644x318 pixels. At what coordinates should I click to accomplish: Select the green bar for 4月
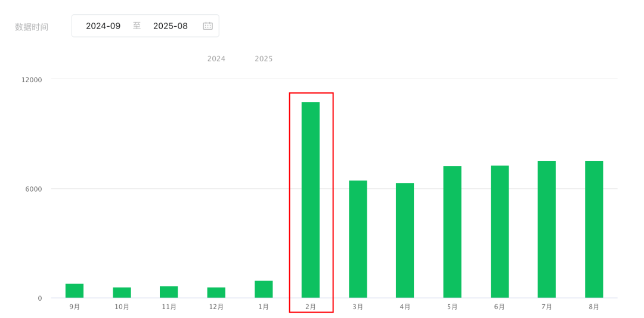pyautogui.click(x=405, y=241)
